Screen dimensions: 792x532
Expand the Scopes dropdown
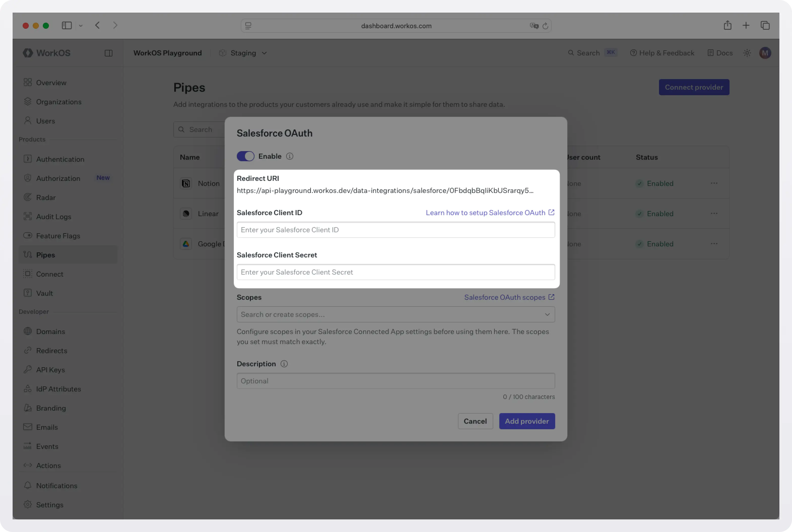pyautogui.click(x=547, y=314)
